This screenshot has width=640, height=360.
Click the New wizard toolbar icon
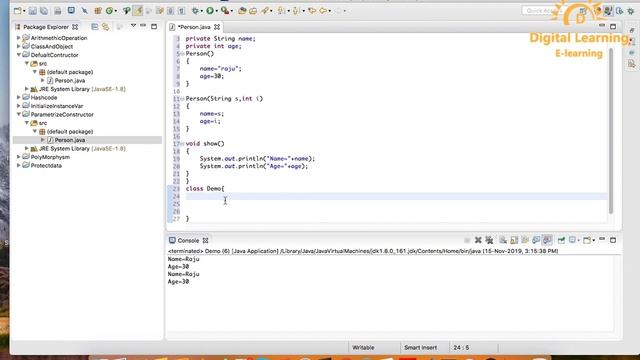18,11
